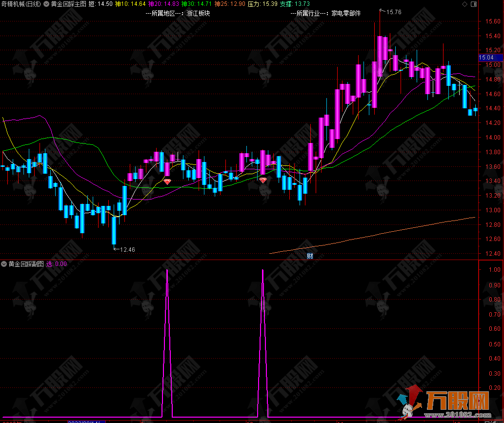Click the 12.40 price axis label
Image resolution: width=504 pixels, height=423 pixels.
pos(493,254)
